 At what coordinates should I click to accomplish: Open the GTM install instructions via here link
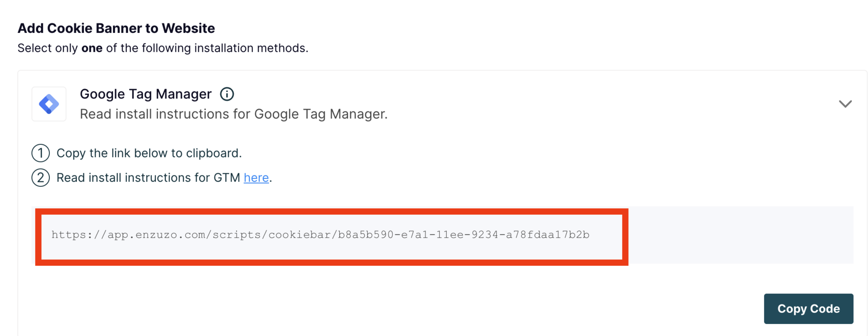pyautogui.click(x=256, y=177)
